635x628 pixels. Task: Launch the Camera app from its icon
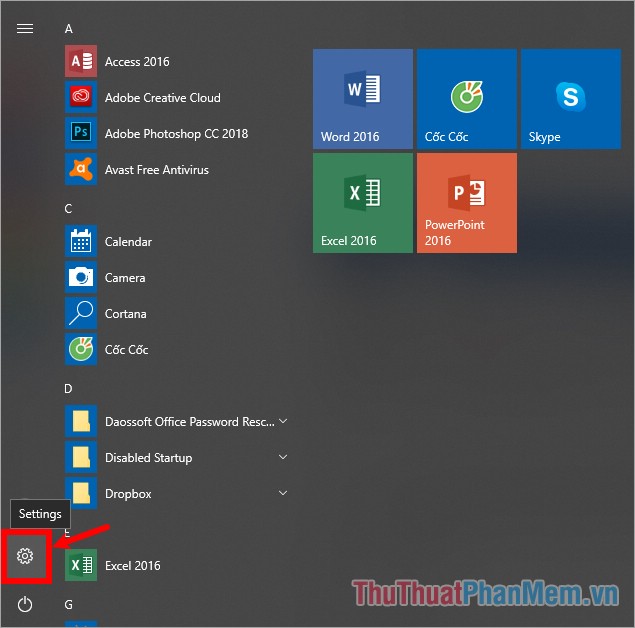click(81, 277)
